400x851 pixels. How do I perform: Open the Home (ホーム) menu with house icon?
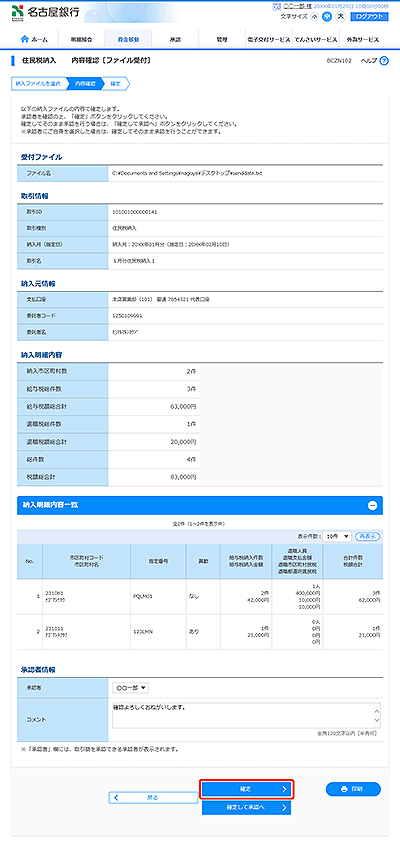(x=33, y=40)
